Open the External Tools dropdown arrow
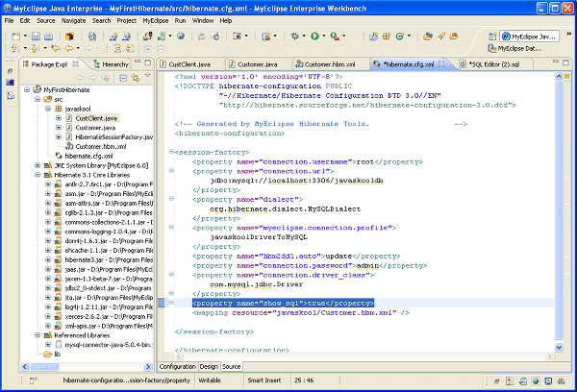This screenshot has width=577, height=392. coord(344,37)
